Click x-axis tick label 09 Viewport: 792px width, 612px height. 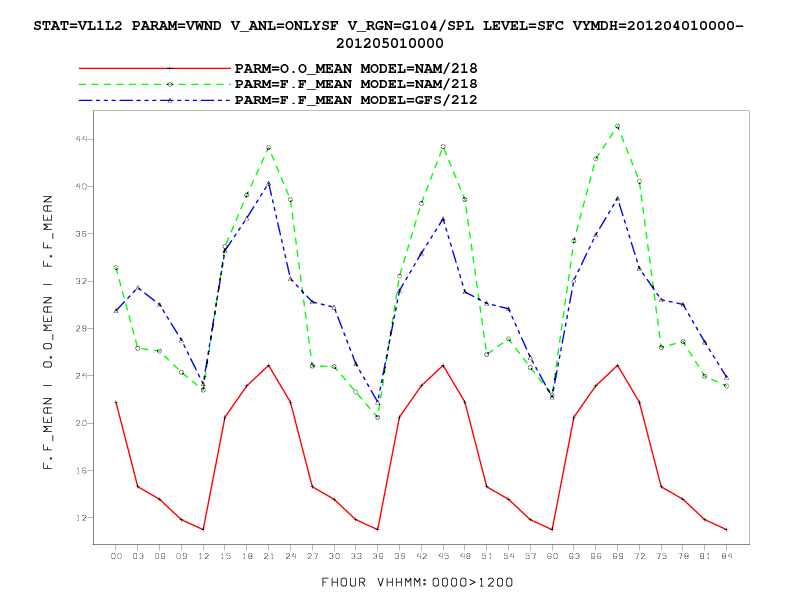coord(181,556)
